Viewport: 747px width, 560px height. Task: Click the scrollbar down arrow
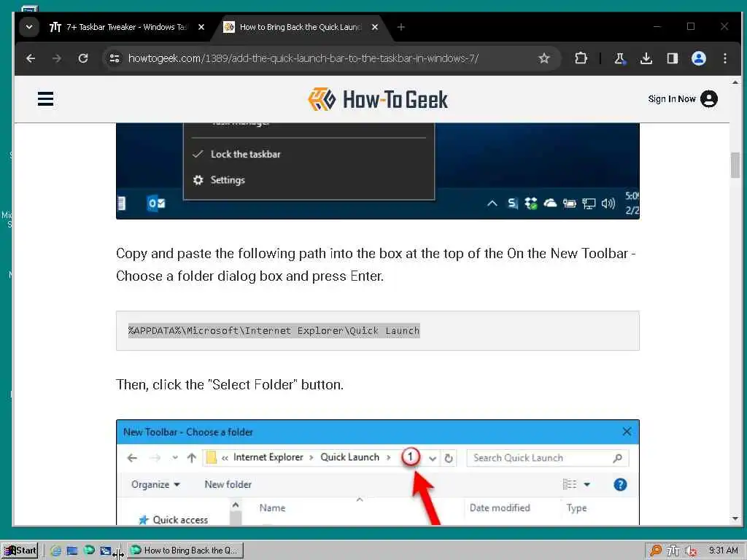[x=735, y=518]
